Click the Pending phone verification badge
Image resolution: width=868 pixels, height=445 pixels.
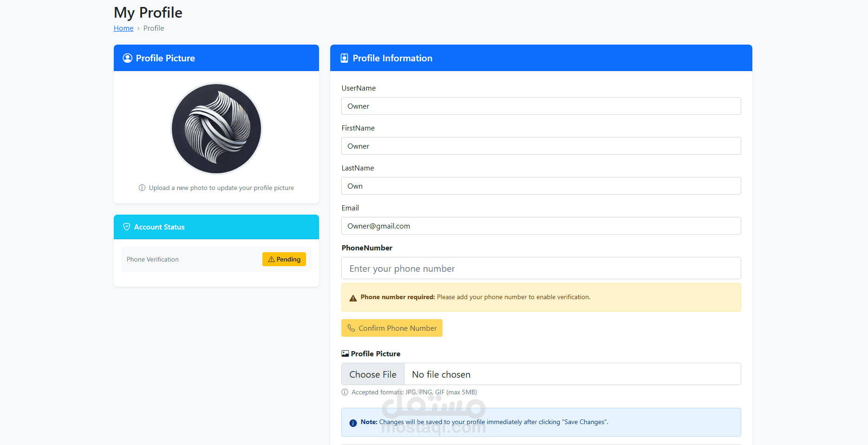point(284,259)
